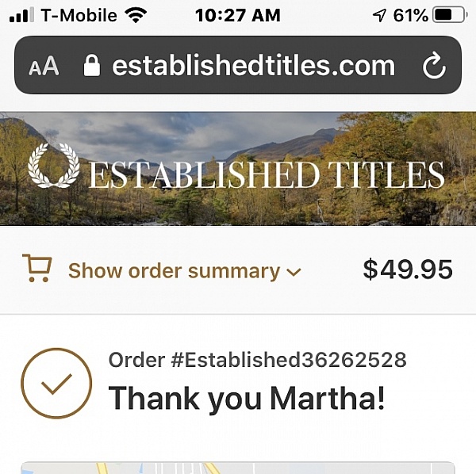Select the establishedtitles.com address field

click(252, 66)
